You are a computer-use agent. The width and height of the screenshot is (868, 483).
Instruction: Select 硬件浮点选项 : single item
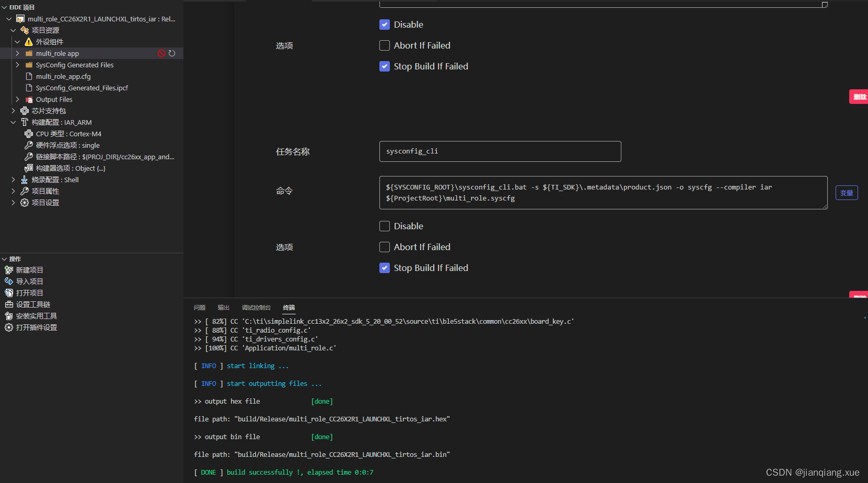click(x=67, y=145)
